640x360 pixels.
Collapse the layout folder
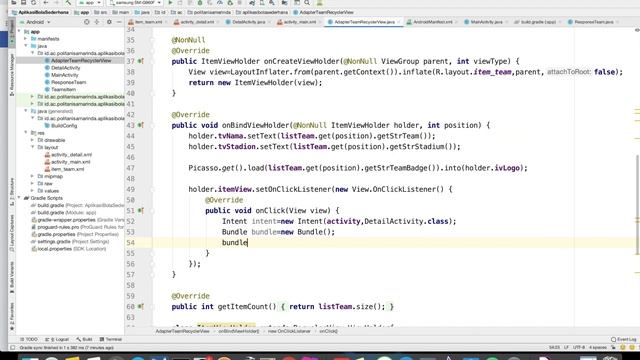pos(33,147)
